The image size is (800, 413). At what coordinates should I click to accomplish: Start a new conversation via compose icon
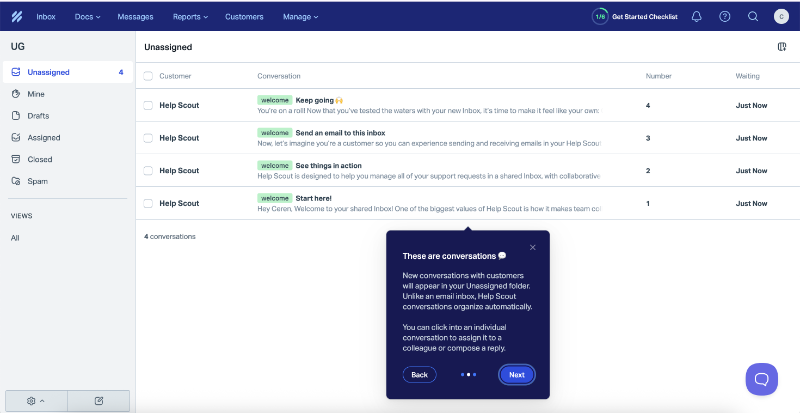point(99,401)
